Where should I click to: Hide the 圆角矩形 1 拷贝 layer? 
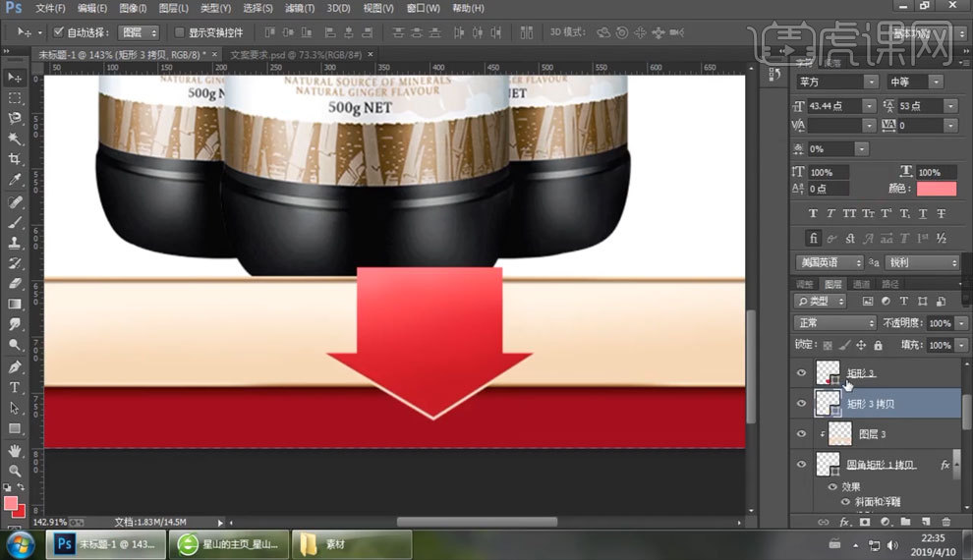[801, 464]
